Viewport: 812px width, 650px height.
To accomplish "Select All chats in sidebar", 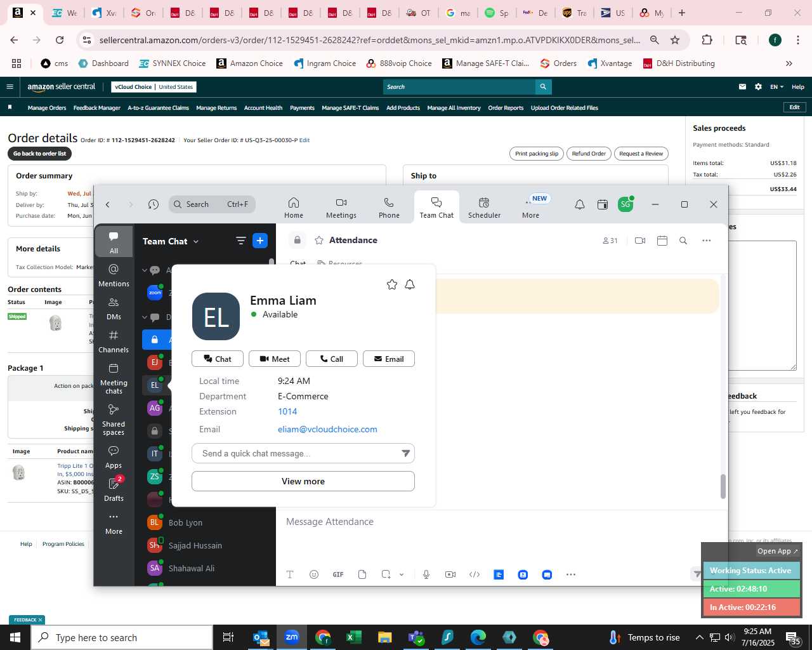I will (114, 242).
